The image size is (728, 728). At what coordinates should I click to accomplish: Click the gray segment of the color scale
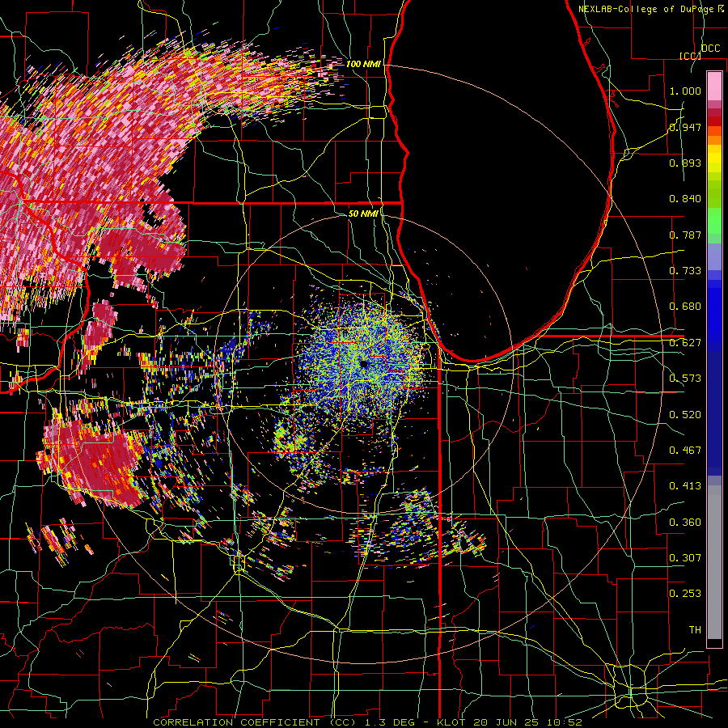(x=714, y=562)
